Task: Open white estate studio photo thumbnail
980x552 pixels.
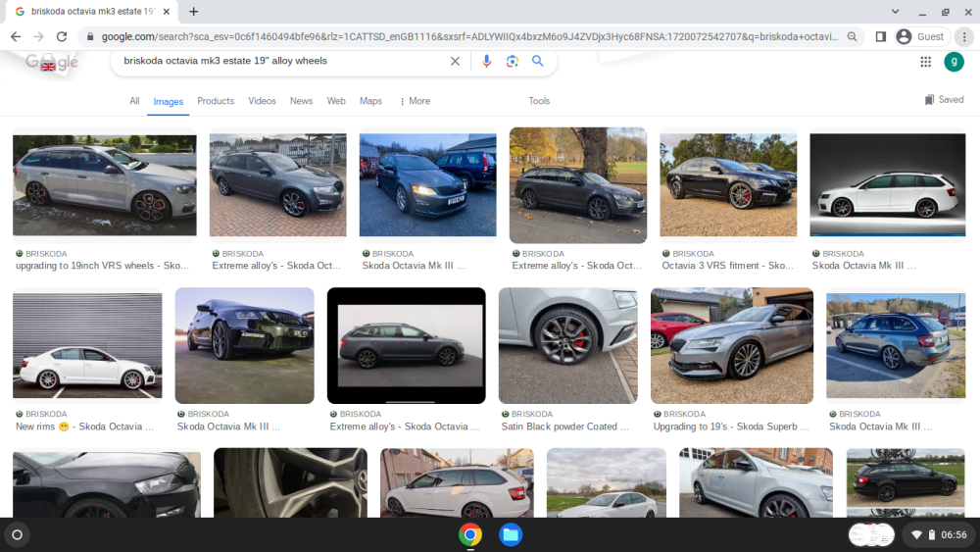Action: pos(888,185)
